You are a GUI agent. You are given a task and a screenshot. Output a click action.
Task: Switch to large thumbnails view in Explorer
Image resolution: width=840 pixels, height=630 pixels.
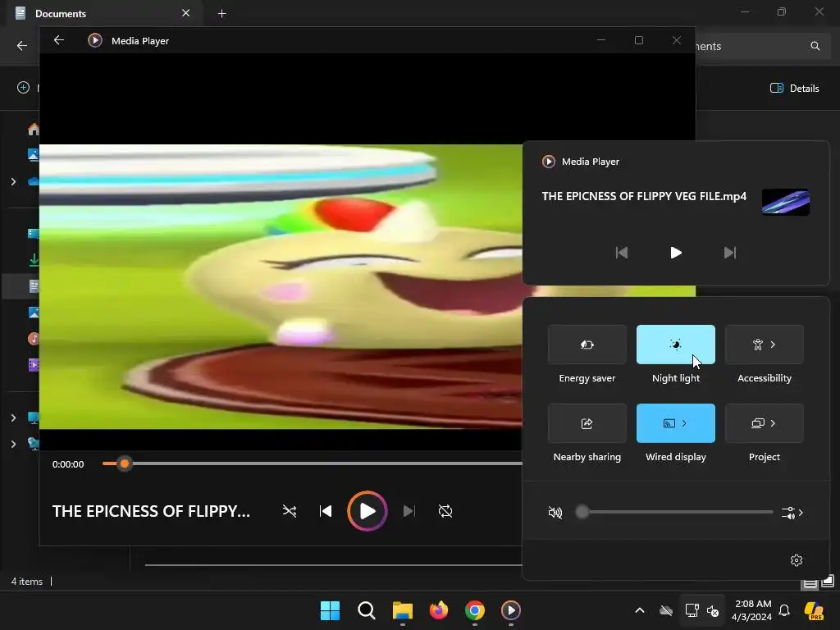click(x=828, y=582)
